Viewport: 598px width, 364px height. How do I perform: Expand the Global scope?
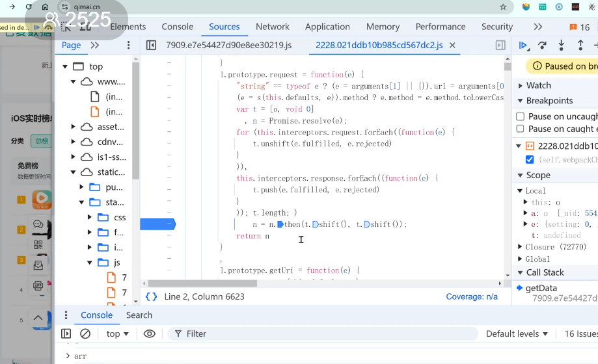[x=520, y=259]
